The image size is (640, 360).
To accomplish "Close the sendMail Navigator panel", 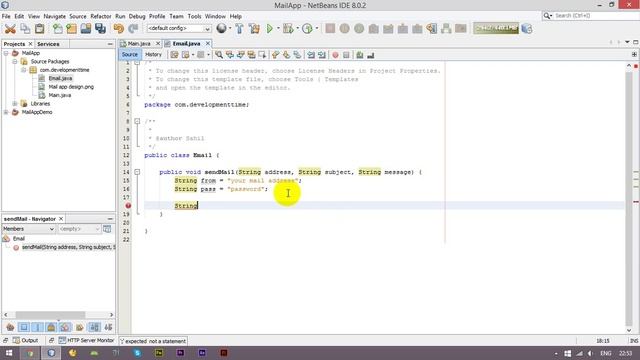I will tap(61, 219).
